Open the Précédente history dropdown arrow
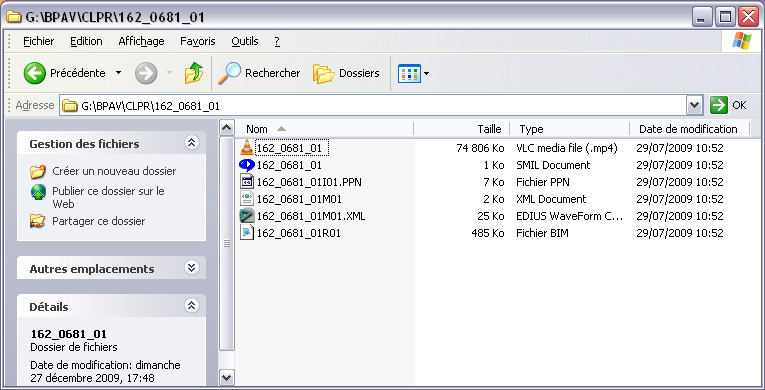This screenshot has width=765, height=390. tap(119, 73)
